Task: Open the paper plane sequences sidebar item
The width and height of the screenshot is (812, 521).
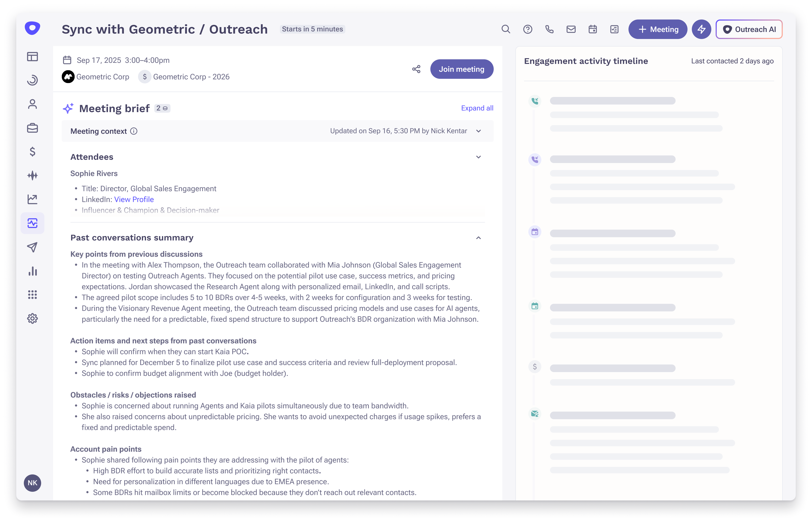Action: [x=32, y=247]
